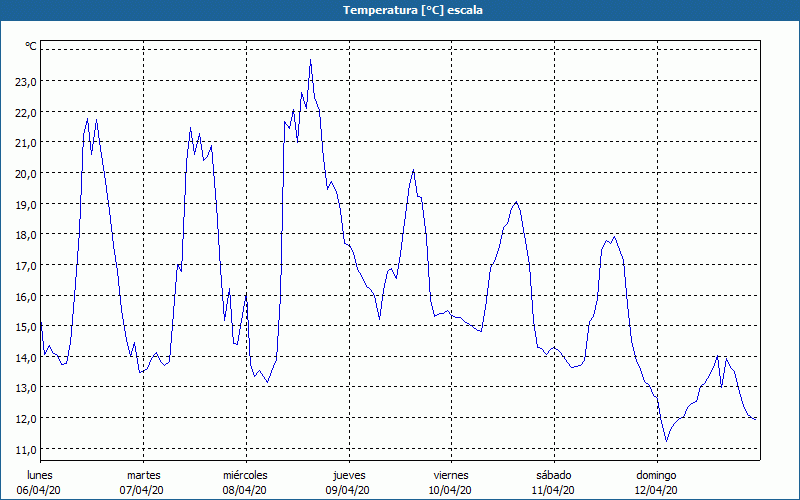The height and width of the screenshot is (500, 800).
Task: Click the lowest temperature point on domingo
Action: [x=666, y=441]
